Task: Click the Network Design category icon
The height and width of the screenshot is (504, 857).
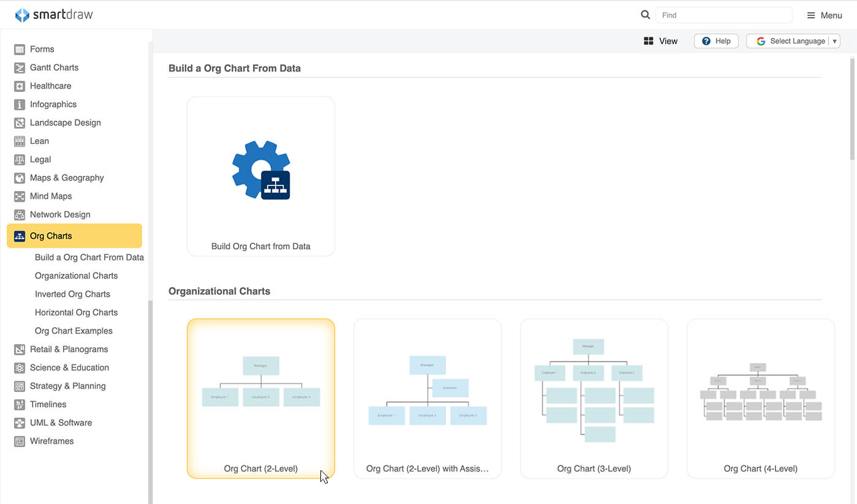Action: [20, 214]
